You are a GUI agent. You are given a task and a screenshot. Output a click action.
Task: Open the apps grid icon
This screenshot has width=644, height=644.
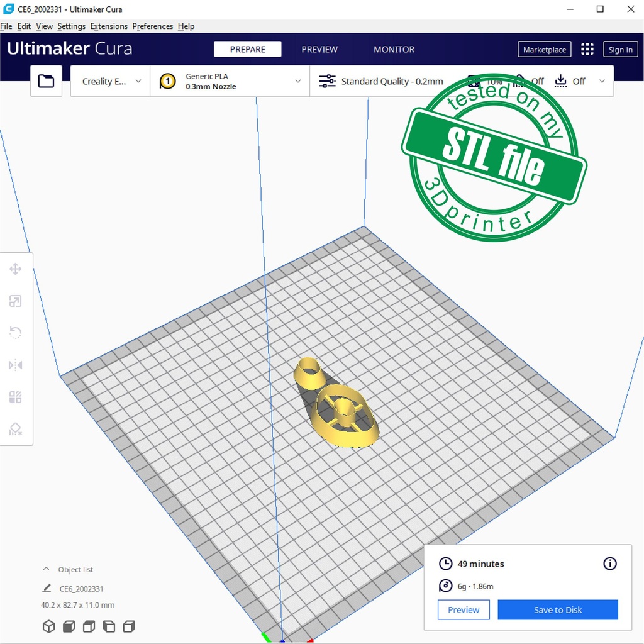click(587, 50)
